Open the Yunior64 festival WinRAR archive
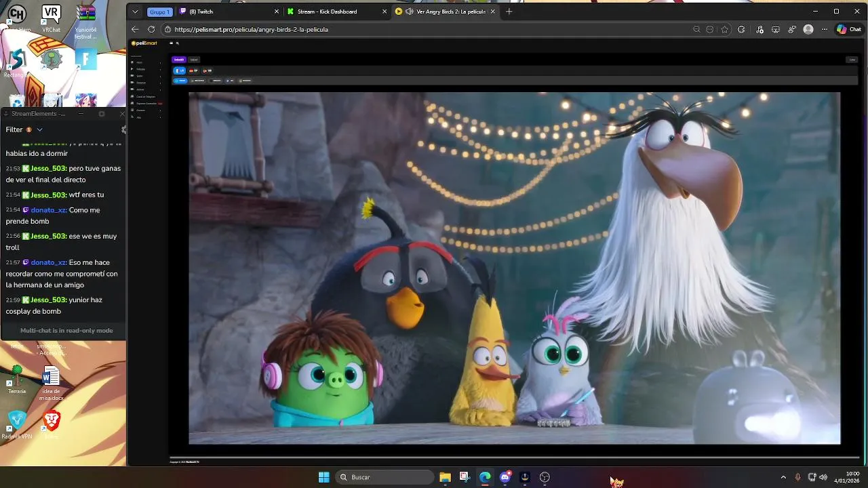 coord(86,20)
